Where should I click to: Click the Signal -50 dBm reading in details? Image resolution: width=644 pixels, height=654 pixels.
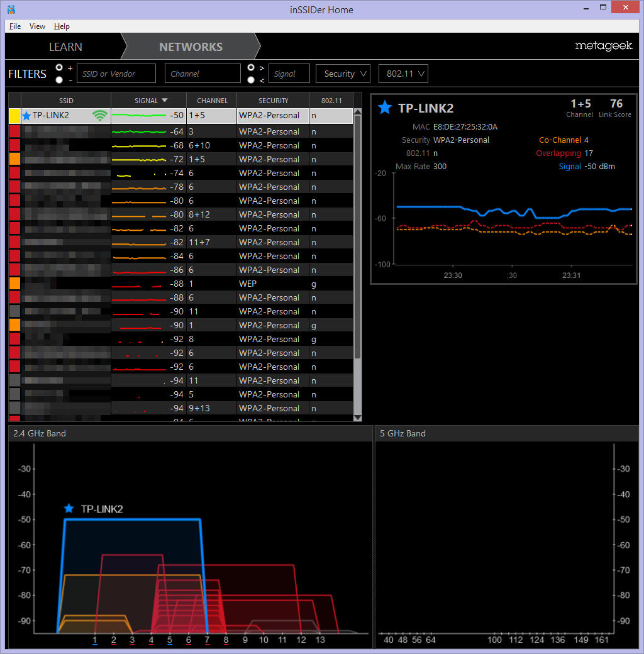pyautogui.click(x=587, y=167)
